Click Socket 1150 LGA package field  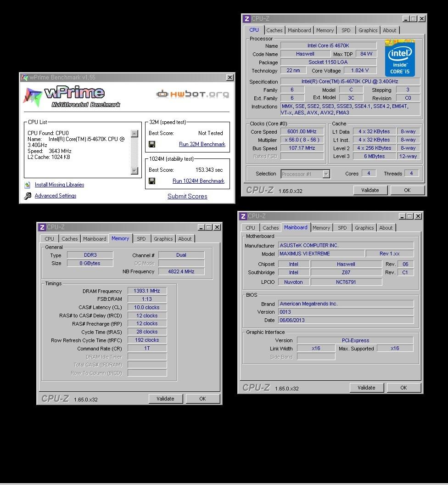tap(328, 62)
